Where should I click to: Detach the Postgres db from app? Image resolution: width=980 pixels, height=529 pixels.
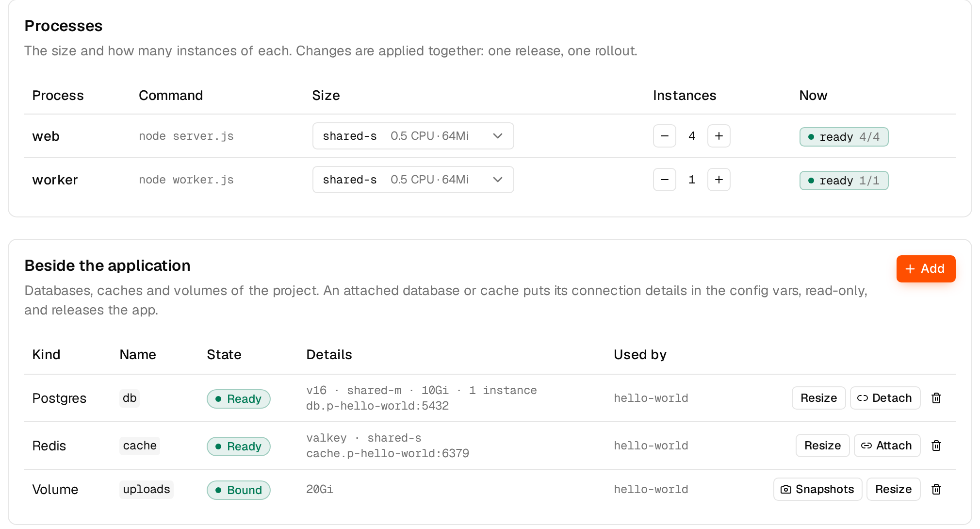point(885,398)
